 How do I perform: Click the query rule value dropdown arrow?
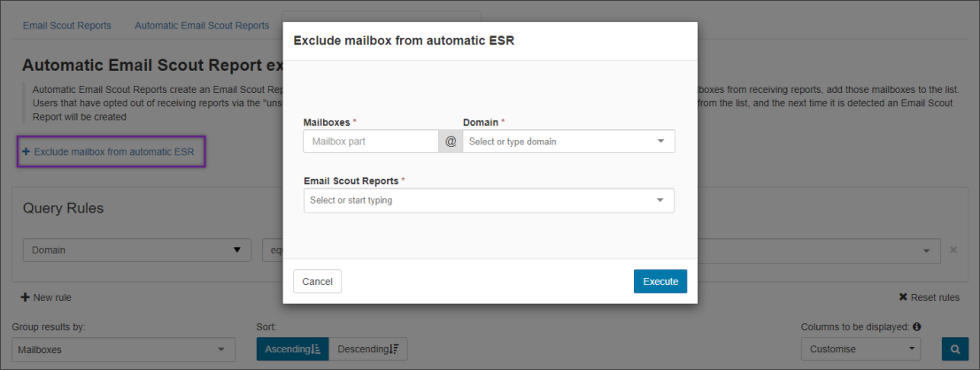[926, 251]
